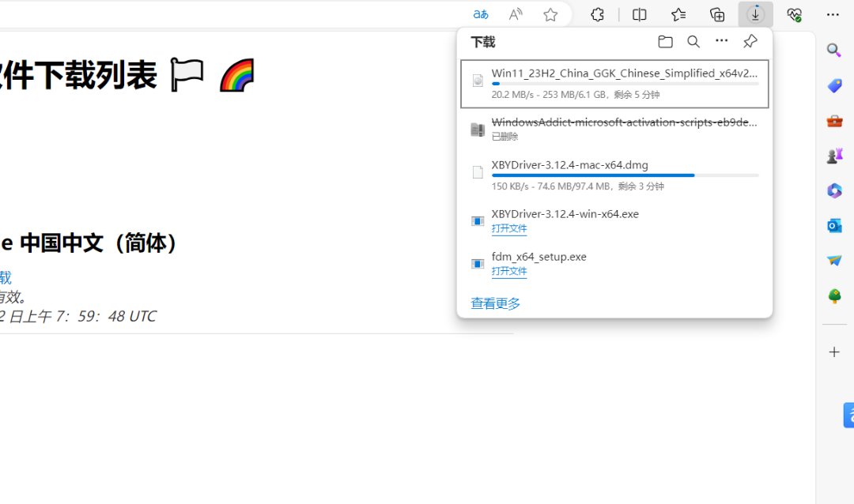Viewport: 854px width, 504px height.
Task: Open Favorites star list
Action: [678, 14]
